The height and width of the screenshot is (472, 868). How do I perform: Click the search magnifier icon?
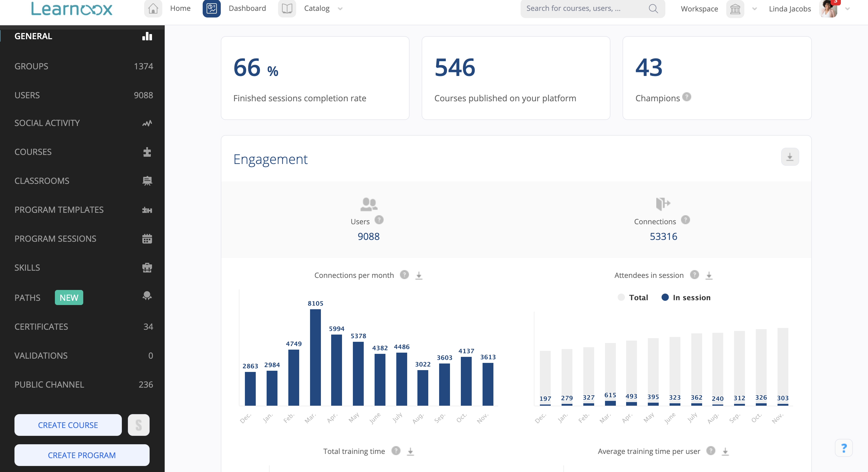(653, 9)
